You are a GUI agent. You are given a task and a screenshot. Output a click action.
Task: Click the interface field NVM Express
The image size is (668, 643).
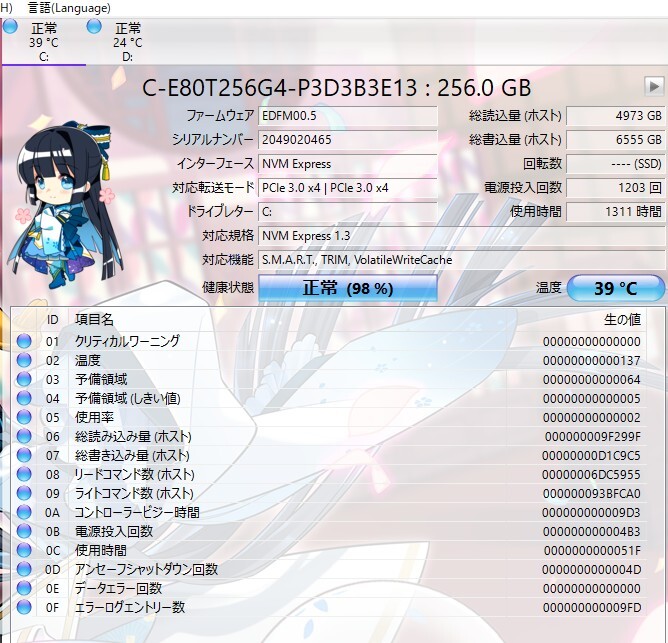(x=348, y=164)
